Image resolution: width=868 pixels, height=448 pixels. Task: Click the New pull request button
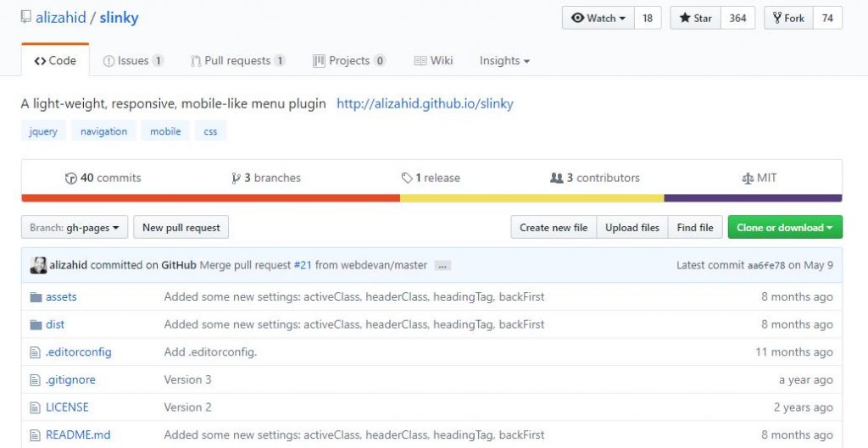pos(181,228)
